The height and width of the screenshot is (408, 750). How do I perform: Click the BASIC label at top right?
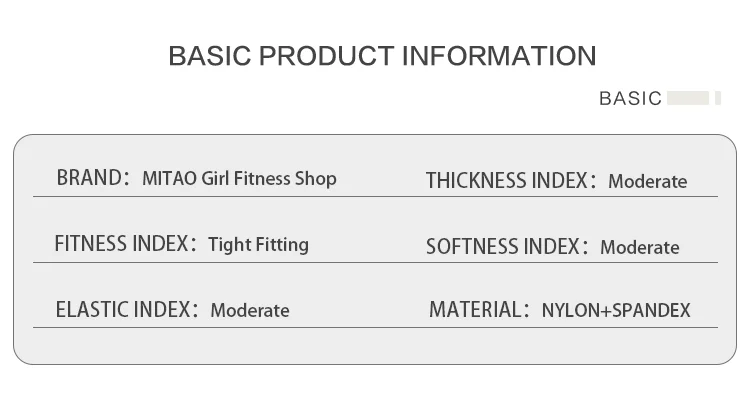(x=630, y=99)
